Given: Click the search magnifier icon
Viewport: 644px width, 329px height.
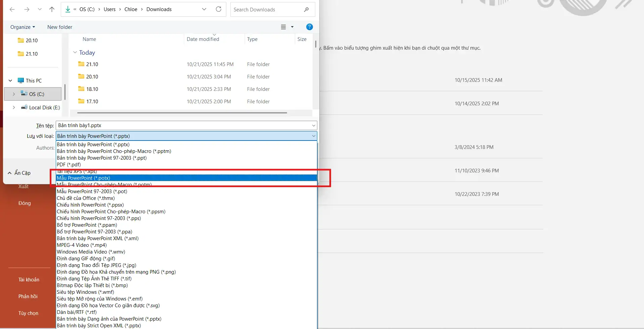Looking at the screenshot, I should pos(306,9).
